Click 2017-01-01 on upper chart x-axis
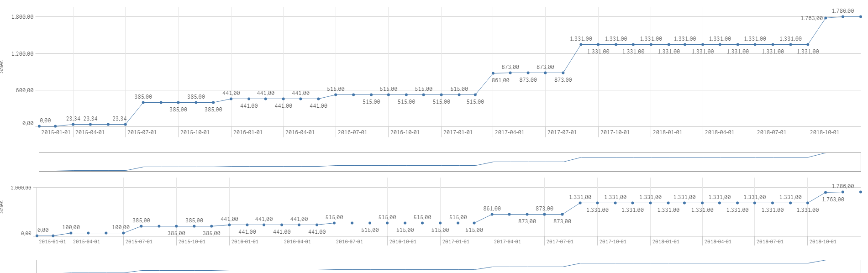Screen dimensions: 868x273 click(x=458, y=132)
